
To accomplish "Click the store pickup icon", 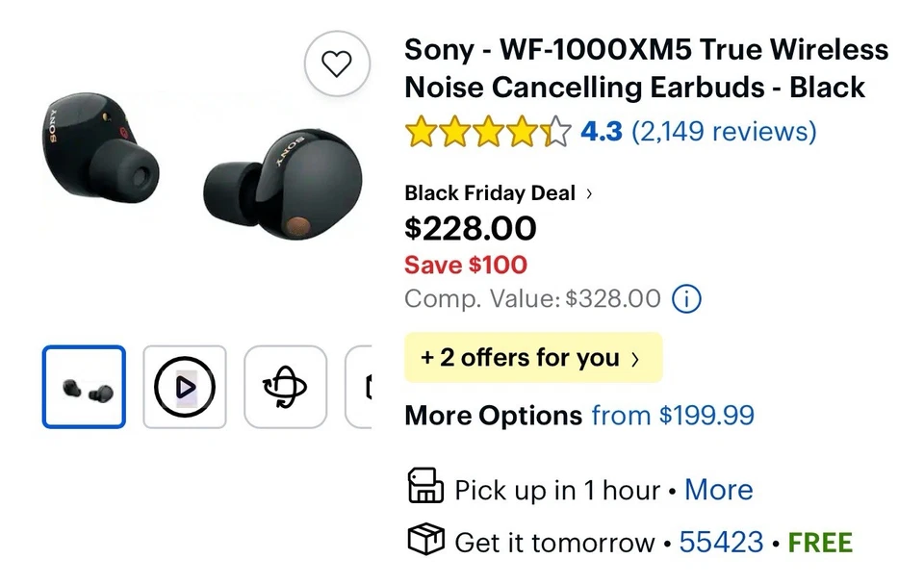I will 423,489.
